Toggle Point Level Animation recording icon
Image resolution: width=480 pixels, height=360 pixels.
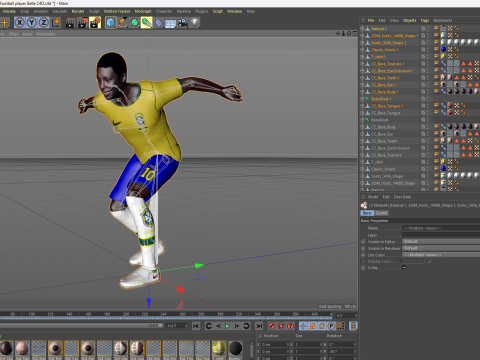point(340,326)
